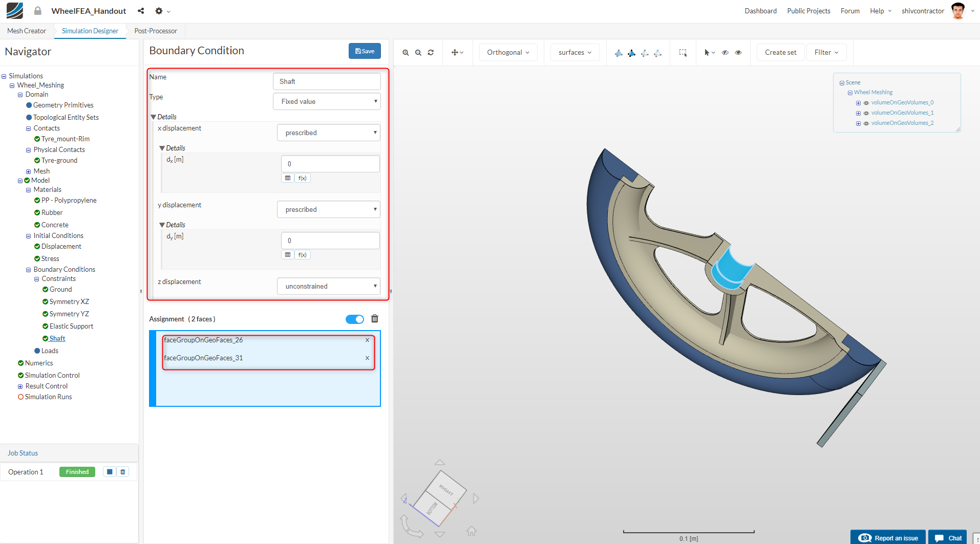980x544 pixels.
Task: Open f(x) formula editor for dy
Action: pos(302,255)
